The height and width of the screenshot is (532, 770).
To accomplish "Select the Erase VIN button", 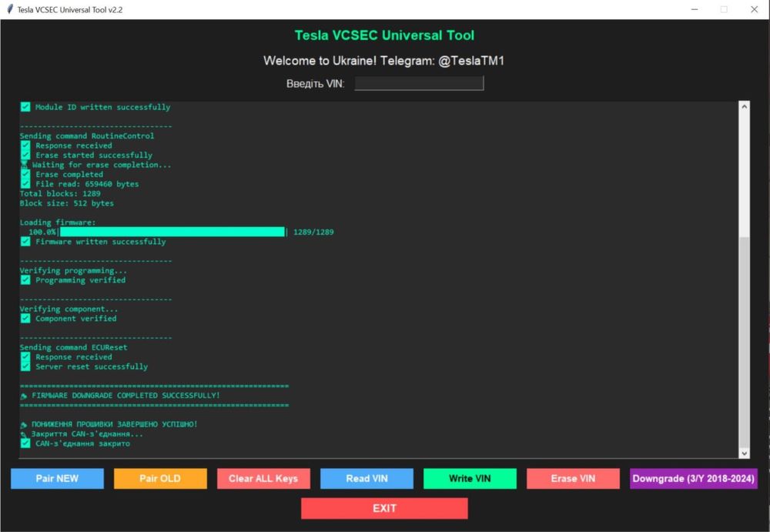I will point(573,478).
